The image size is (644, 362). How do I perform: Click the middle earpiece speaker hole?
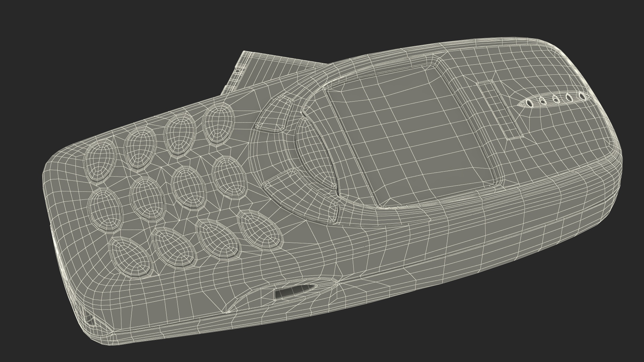(x=555, y=99)
